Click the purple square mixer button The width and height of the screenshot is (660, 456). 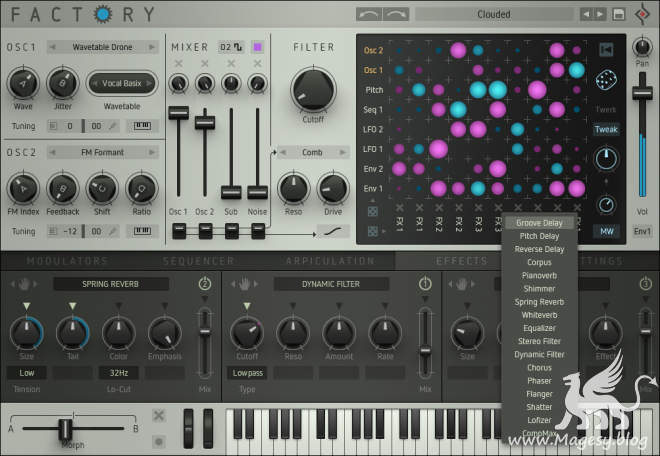click(x=258, y=47)
